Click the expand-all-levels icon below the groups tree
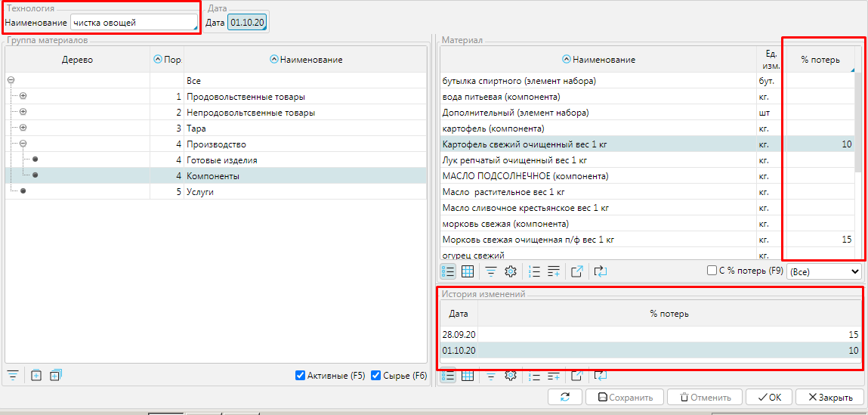Screen dimensions: 868x415 (x=55, y=375)
